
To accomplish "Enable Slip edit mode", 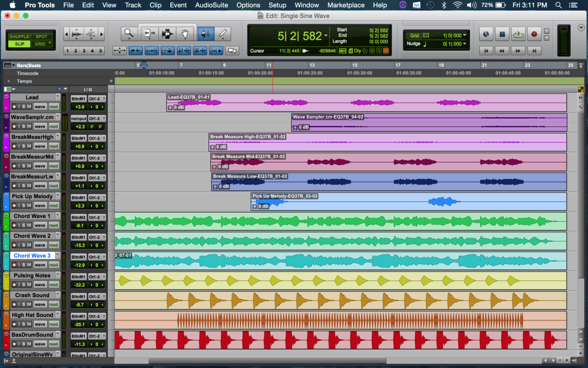I will click(x=19, y=44).
